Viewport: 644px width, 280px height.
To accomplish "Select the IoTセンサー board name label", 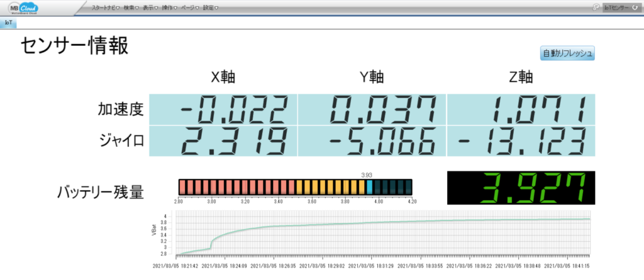I will click(615, 8).
